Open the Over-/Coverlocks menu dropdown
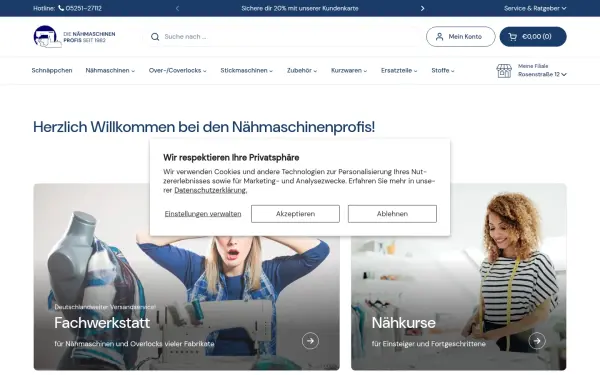 [x=178, y=70]
